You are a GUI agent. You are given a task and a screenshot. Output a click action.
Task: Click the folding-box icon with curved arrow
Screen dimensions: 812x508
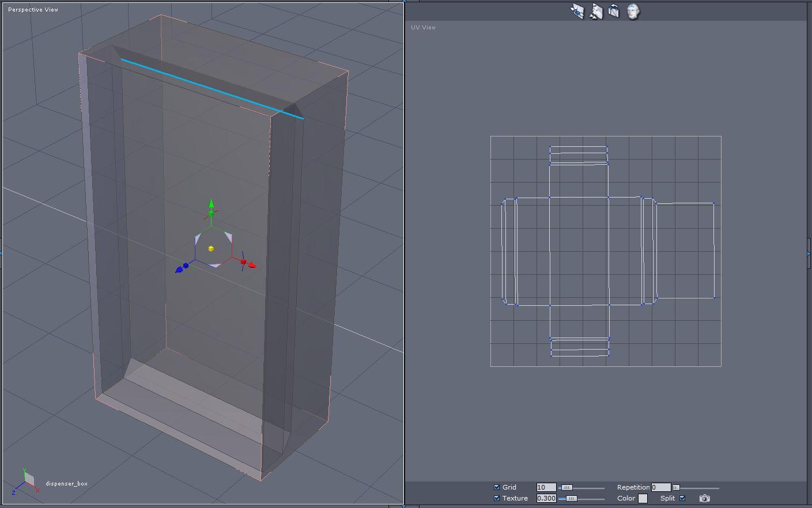click(614, 12)
